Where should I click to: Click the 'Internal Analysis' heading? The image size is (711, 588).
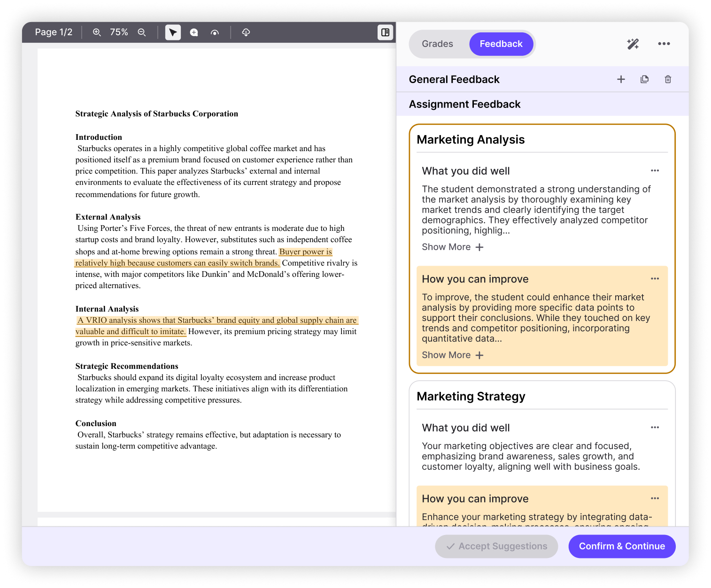click(x=107, y=309)
